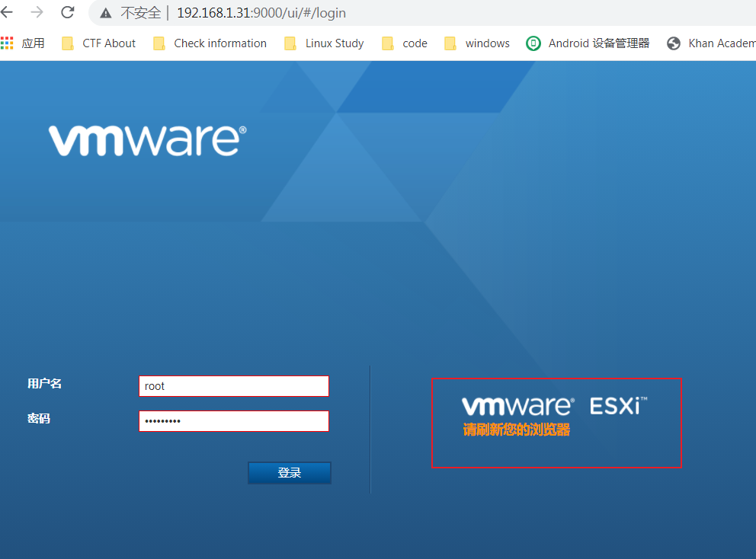
Task: Expand the Linux Study bookmark folder
Action: coord(325,43)
